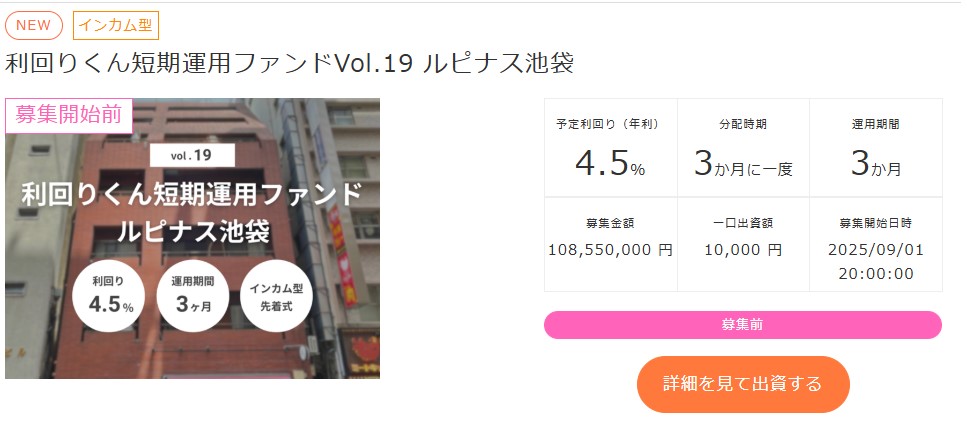967x436 pixels.
Task: Select the 予定利回り（年利）4.5% cell
Action: point(611,148)
